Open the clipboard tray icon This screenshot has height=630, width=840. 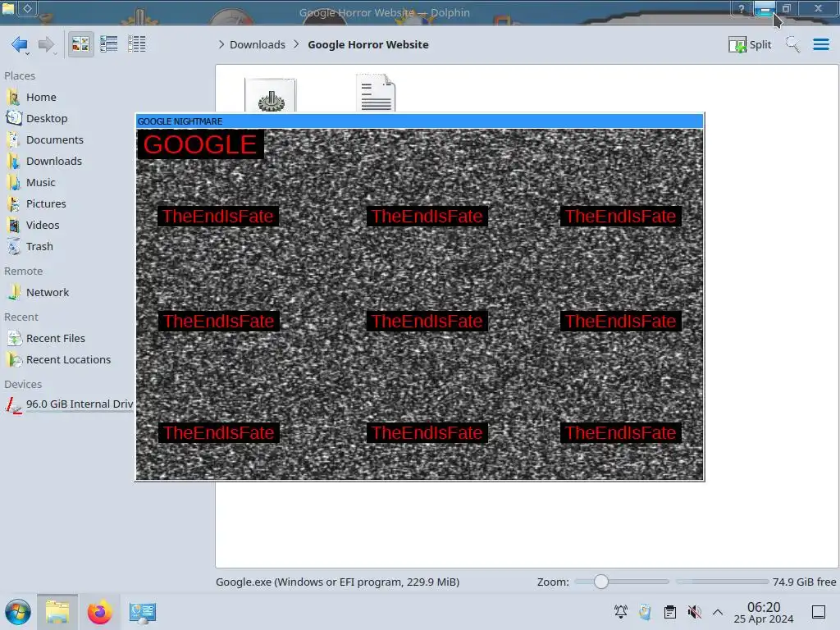[669, 612]
